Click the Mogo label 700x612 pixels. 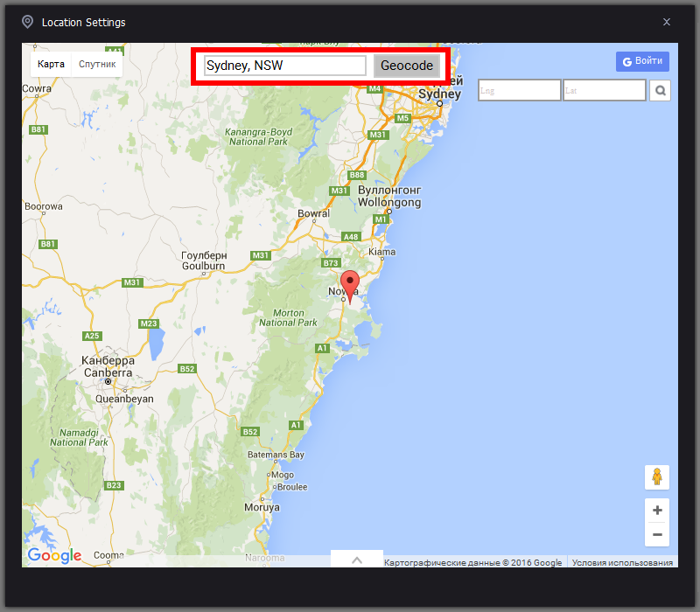point(283,475)
